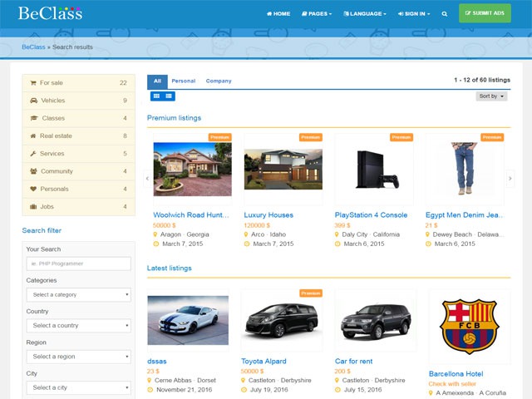Go to Home in the navigation bar

[x=278, y=13]
